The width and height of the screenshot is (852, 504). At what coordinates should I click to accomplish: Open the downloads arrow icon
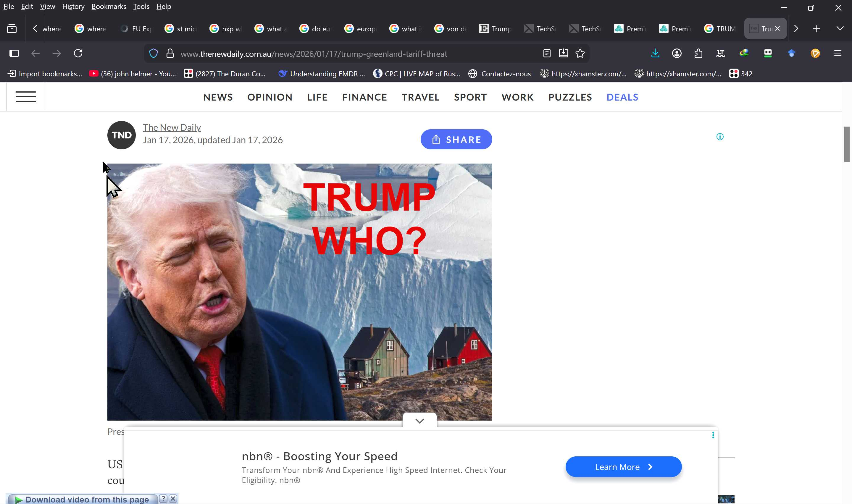(655, 53)
